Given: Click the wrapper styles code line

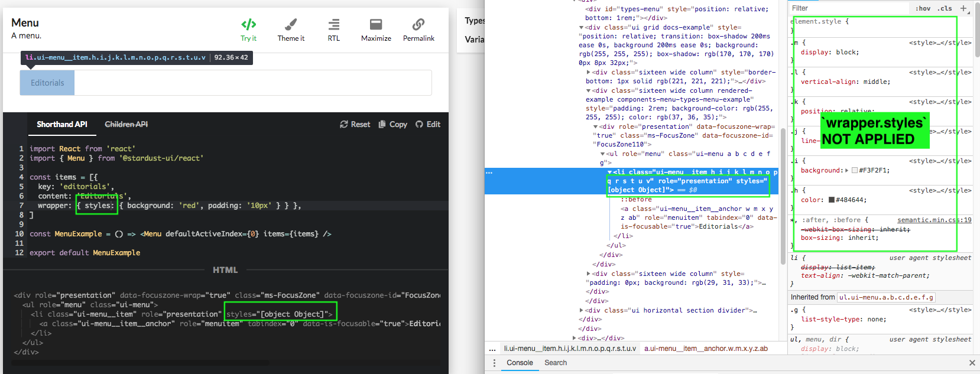Looking at the screenshot, I should click(x=170, y=206).
